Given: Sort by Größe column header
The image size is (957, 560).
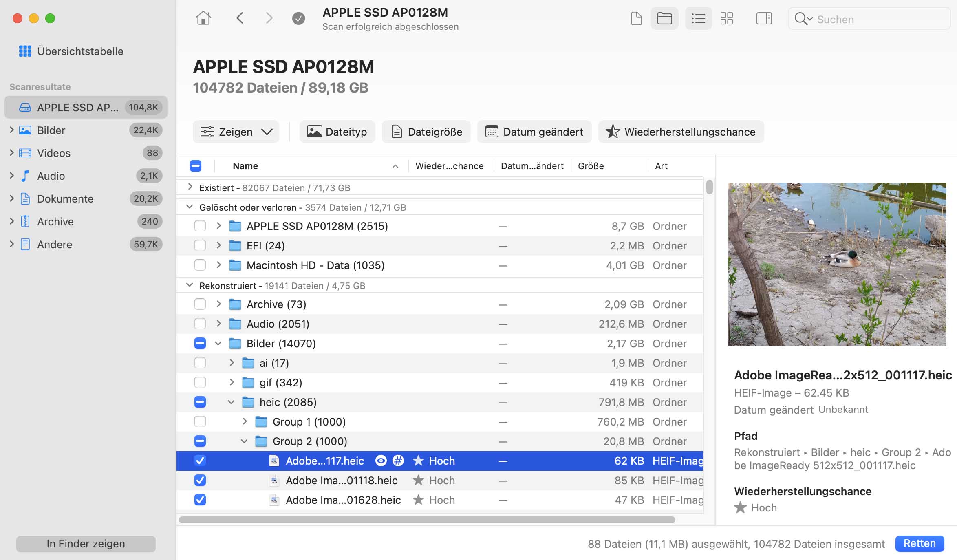Looking at the screenshot, I should pyautogui.click(x=609, y=166).
